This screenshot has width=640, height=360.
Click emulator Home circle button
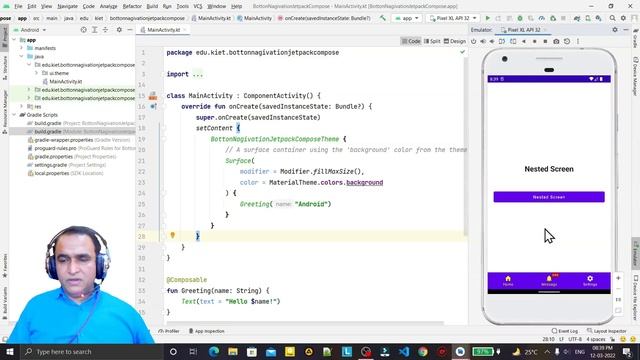tap(535, 41)
